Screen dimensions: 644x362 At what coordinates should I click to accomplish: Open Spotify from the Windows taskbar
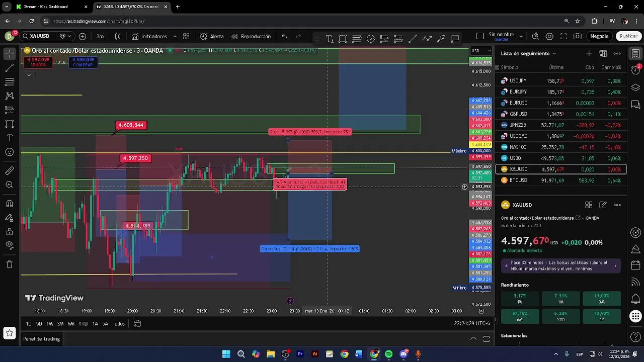[388, 354]
